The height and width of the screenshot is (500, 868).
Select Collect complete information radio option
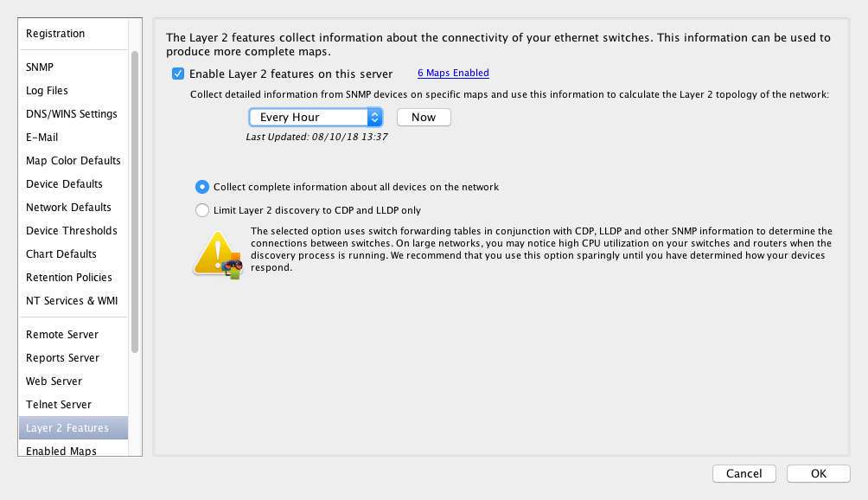pyautogui.click(x=202, y=187)
